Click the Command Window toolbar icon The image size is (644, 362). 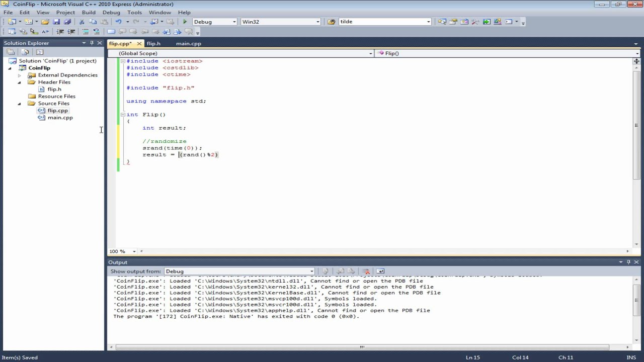(x=509, y=22)
